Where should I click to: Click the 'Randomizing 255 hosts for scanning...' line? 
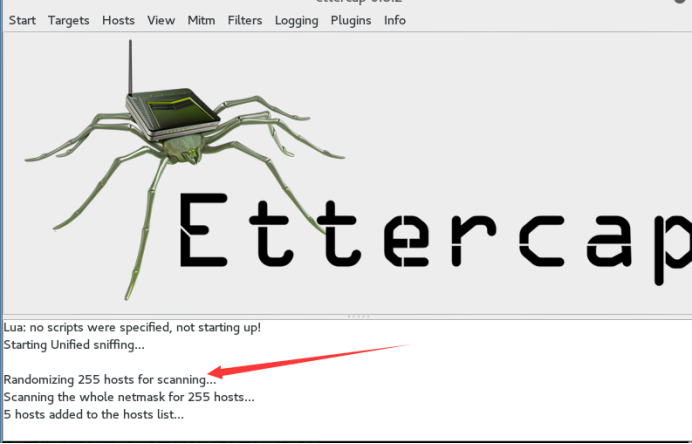click(x=110, y=380)
